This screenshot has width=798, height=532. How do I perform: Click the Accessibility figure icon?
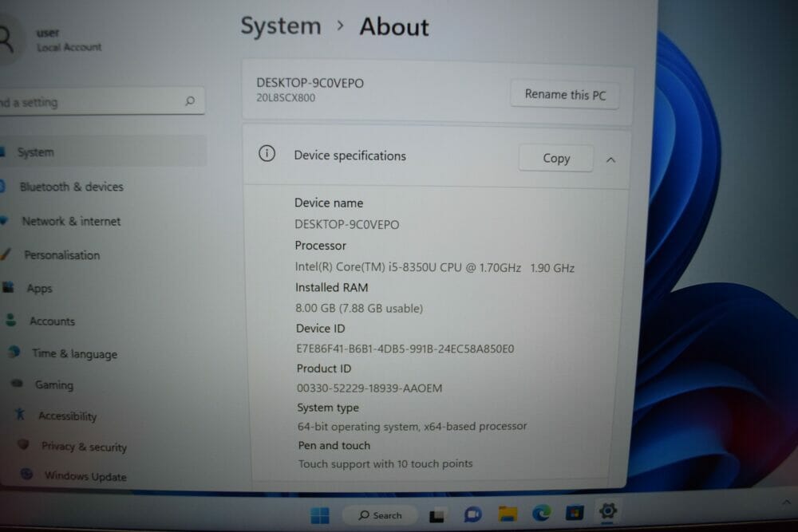[x=20, y=414]
